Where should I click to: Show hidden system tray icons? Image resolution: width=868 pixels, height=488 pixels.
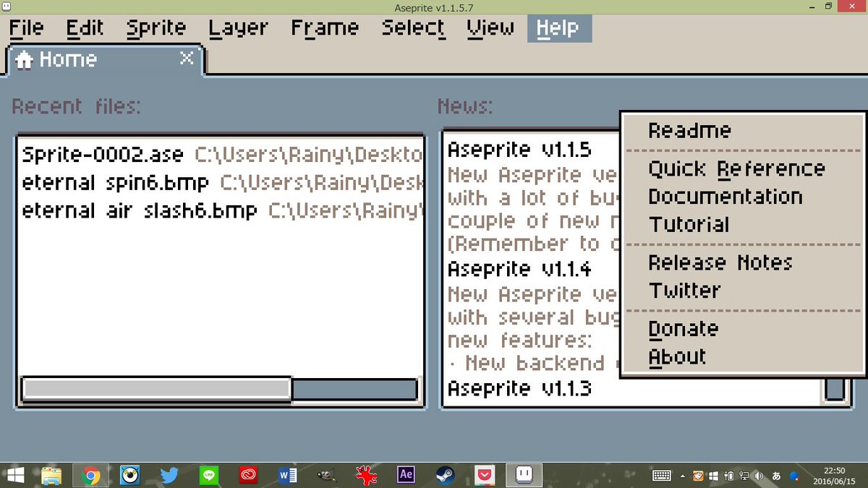click(683, 476)
